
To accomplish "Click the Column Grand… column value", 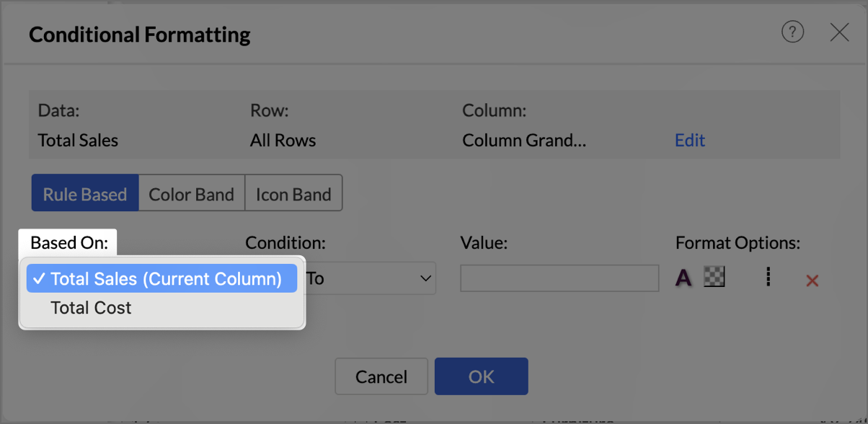I will click(x=524, y=141).
